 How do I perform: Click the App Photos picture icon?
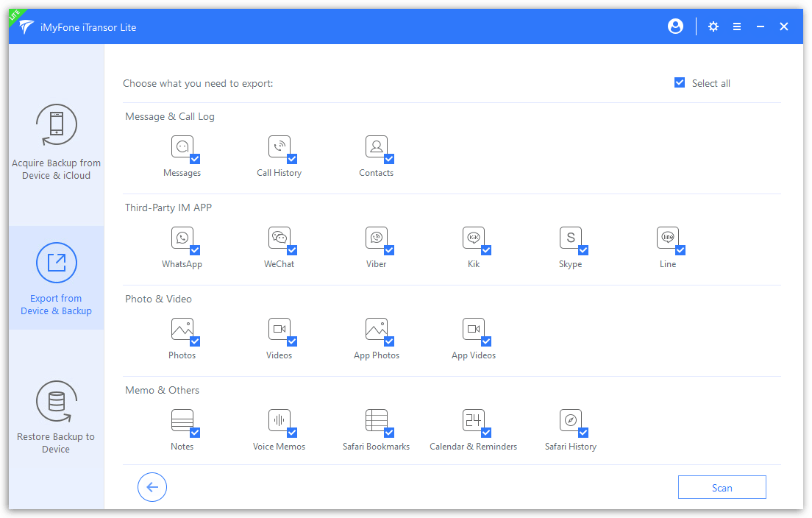377,329
